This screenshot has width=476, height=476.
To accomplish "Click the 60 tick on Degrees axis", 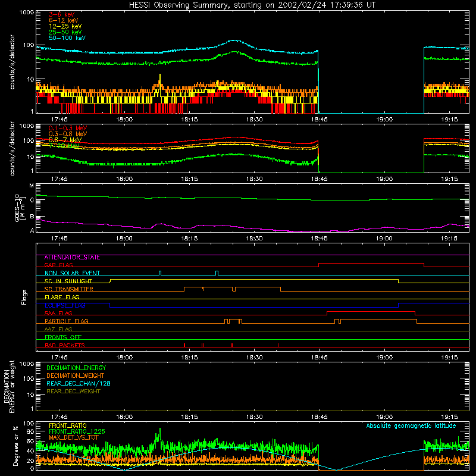I will coord(31,441).
